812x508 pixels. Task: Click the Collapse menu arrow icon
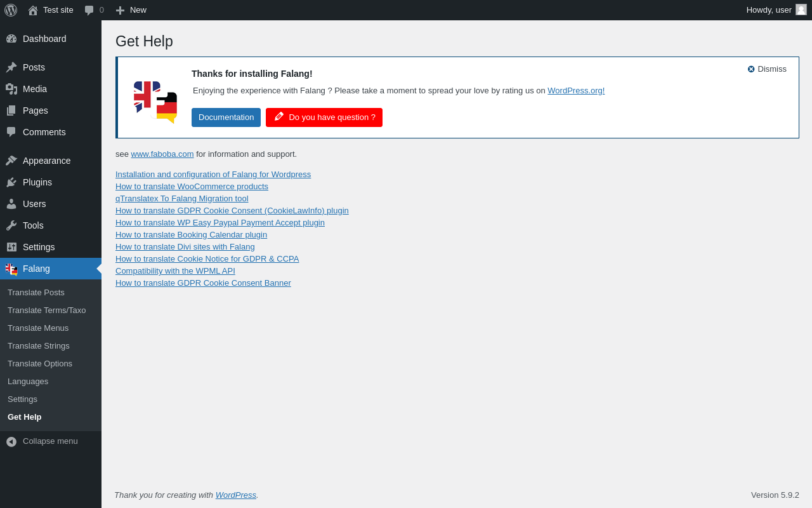(x=11, y=441)
